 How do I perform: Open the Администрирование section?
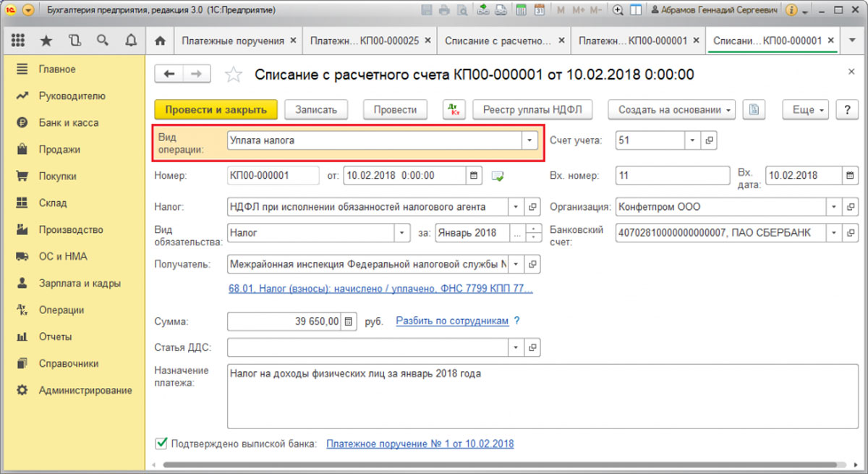(x=85, y=391)
